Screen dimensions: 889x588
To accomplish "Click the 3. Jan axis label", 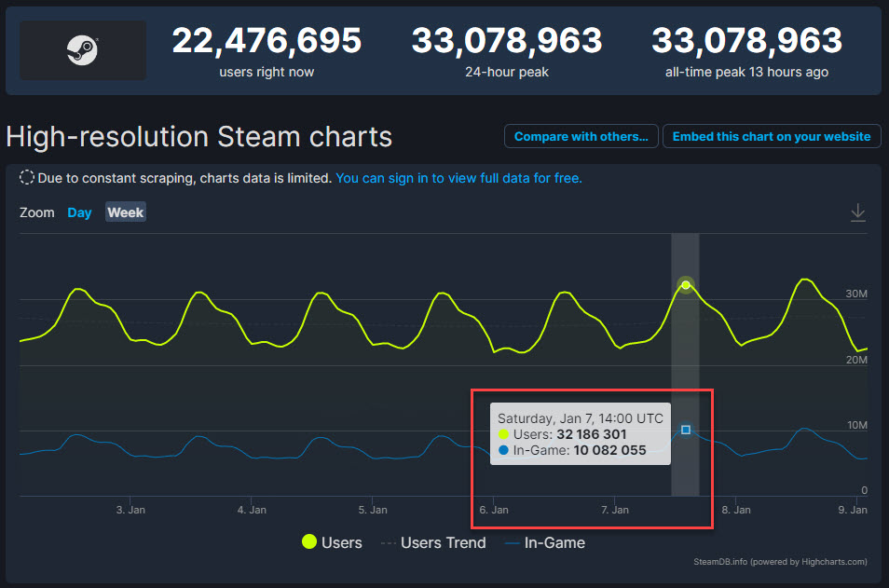I will [130, 510].
